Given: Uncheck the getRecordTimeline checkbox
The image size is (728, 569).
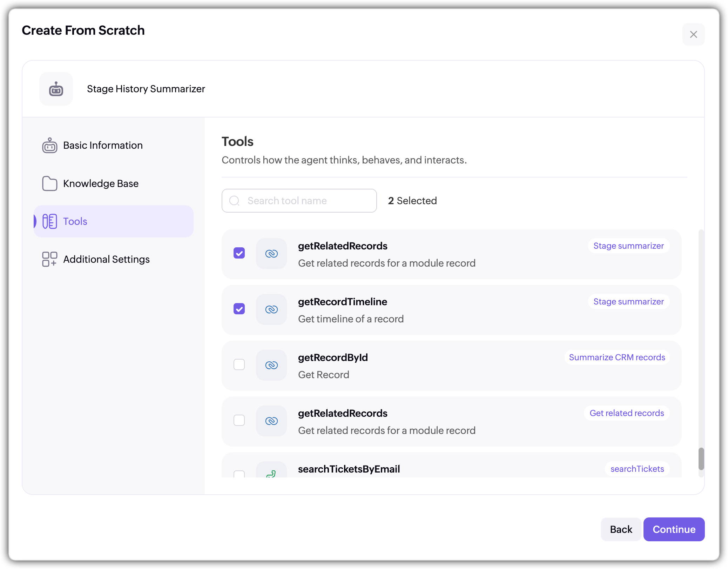Looking at the screenshot, I should (239, 309).
